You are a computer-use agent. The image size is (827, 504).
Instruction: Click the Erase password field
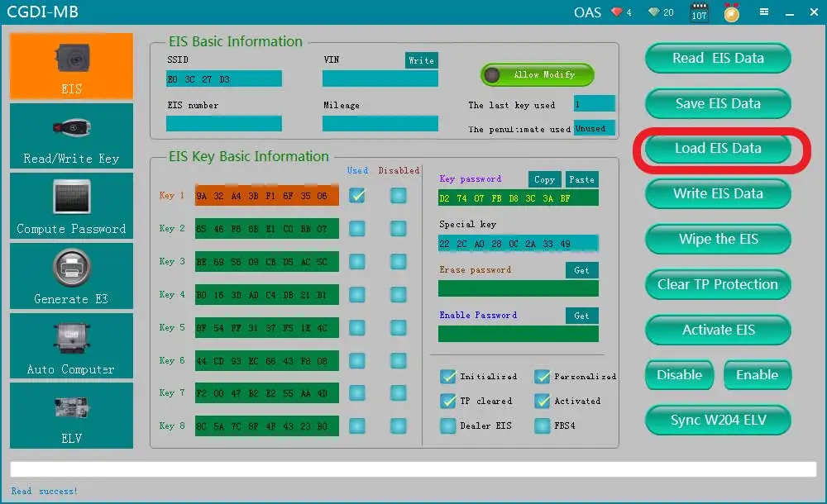click(518, 288)
